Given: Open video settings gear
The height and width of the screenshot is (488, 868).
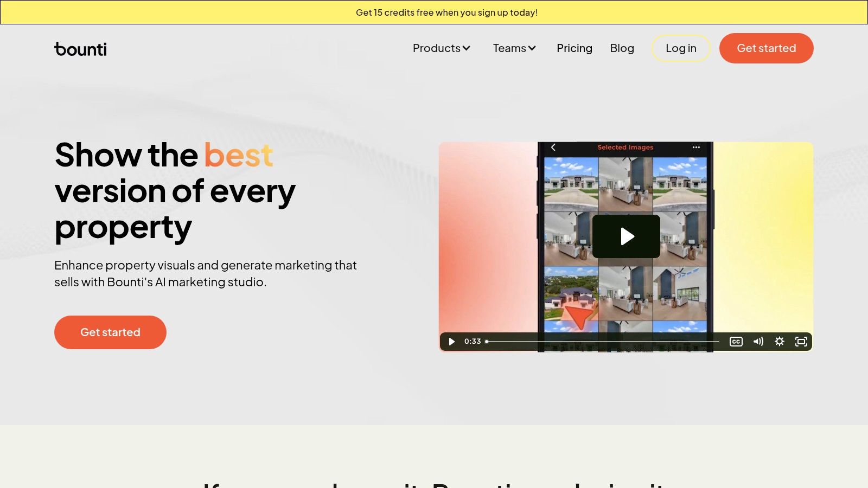Looking at the screenshot, I should click(780, 342).
